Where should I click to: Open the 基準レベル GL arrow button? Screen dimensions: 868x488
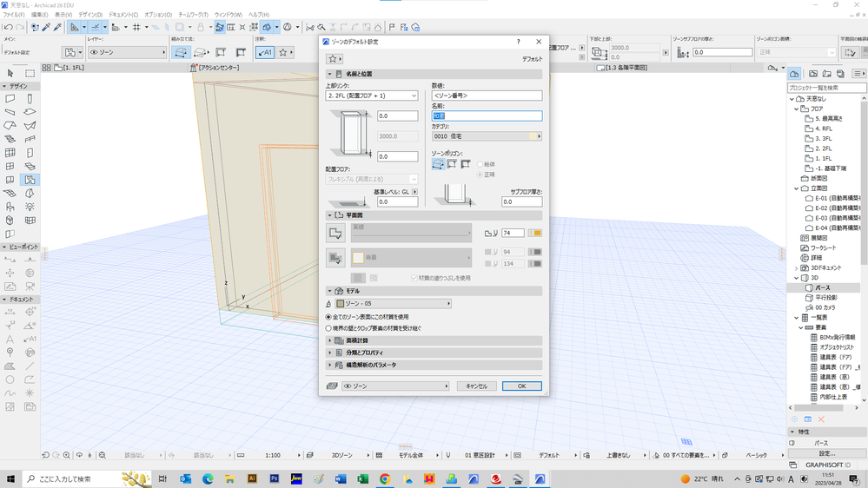[x=414, y=192]
